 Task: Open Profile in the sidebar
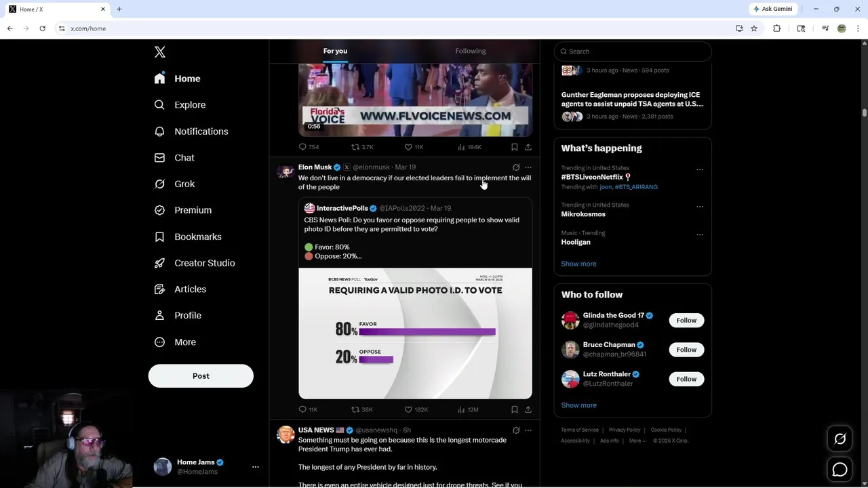point(178,316)
